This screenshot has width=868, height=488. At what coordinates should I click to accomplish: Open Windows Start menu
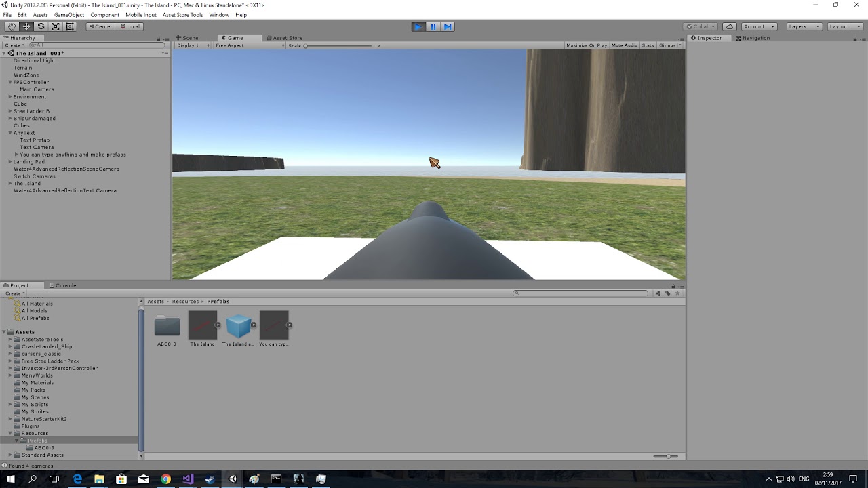11,479
